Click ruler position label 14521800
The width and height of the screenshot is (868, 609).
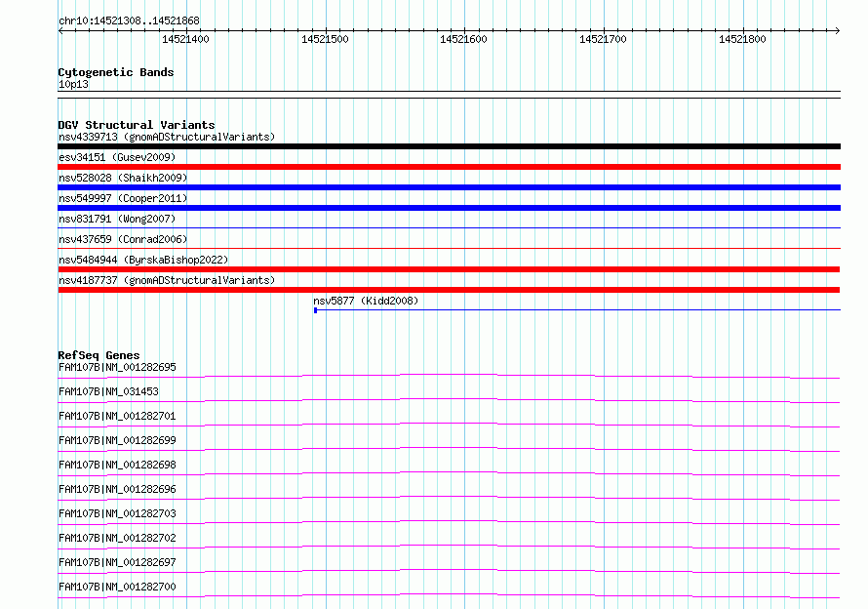tap(742, 39)
